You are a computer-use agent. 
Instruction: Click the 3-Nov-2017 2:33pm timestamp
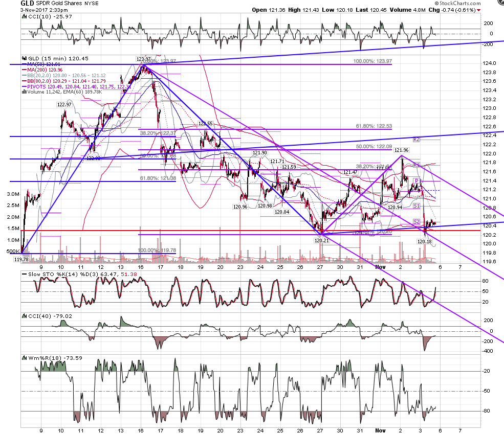pyautogui.click(x=44, y=10)
